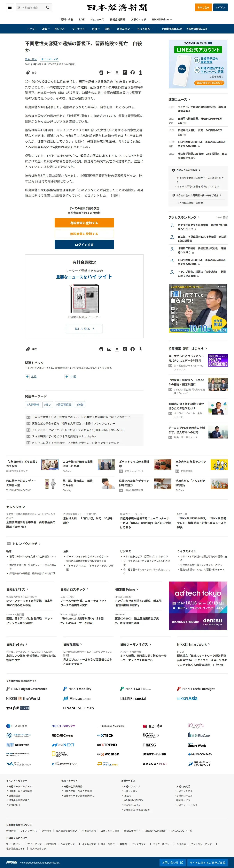
Task: Select the #大野勝俊 keyword tag
Action: [33, 405]
